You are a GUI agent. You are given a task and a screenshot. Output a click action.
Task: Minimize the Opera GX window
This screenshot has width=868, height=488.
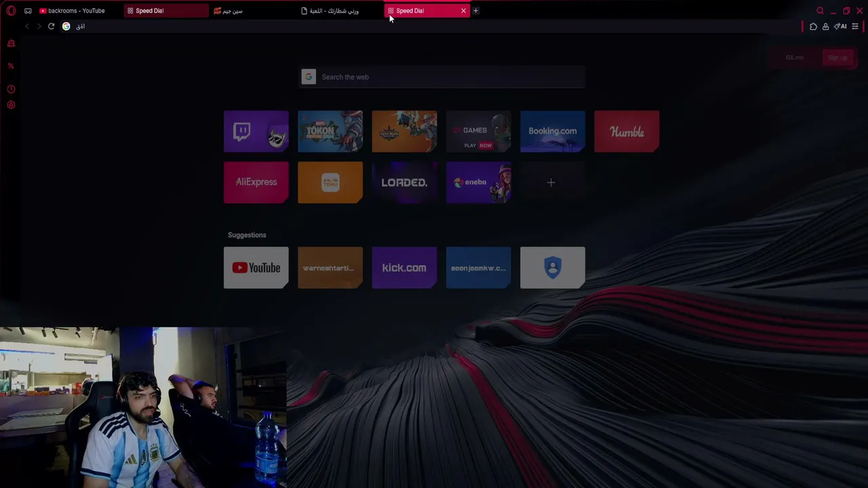click(x=833, y=11)
